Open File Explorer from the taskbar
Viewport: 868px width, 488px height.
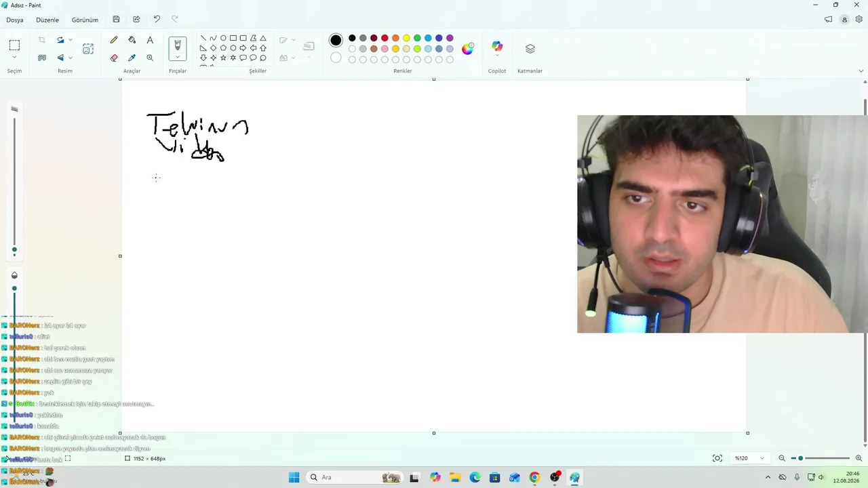click(x=455, y=477)
